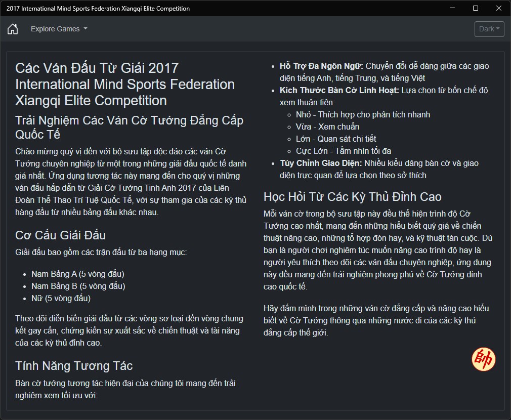Click the 'Lớn - Quan sát chi tiết' item
The height and width of the screenshot is (420, 511).
[x=336, y=139]
